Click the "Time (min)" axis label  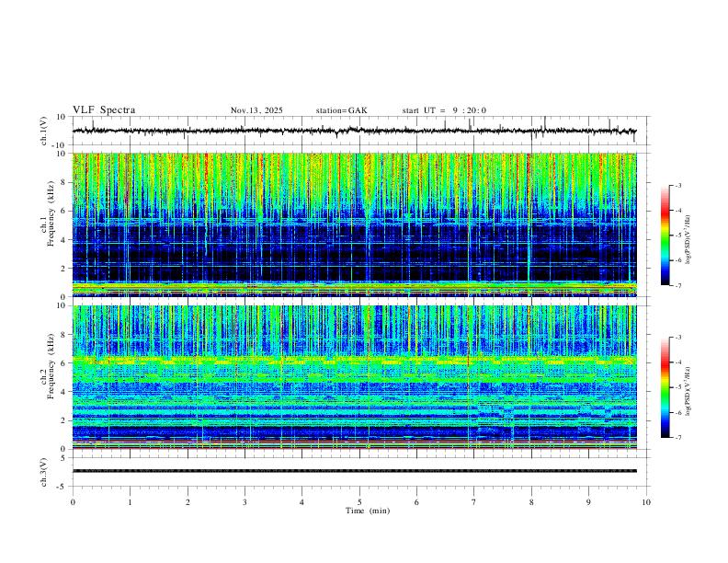(368, 511)
